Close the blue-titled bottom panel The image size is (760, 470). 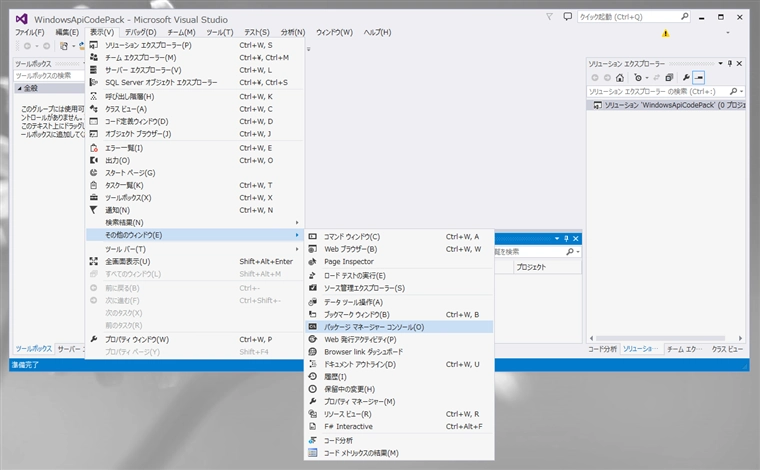click(x=575, y=238)
